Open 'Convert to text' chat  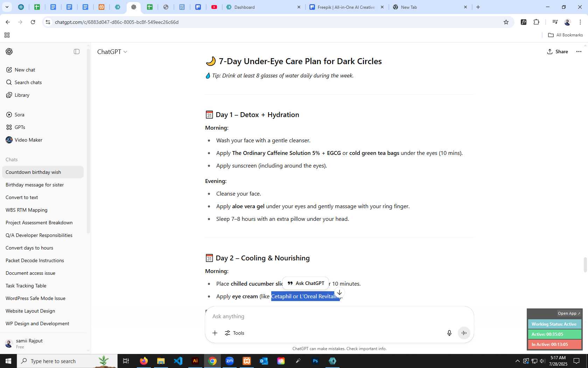pos(43,197)
